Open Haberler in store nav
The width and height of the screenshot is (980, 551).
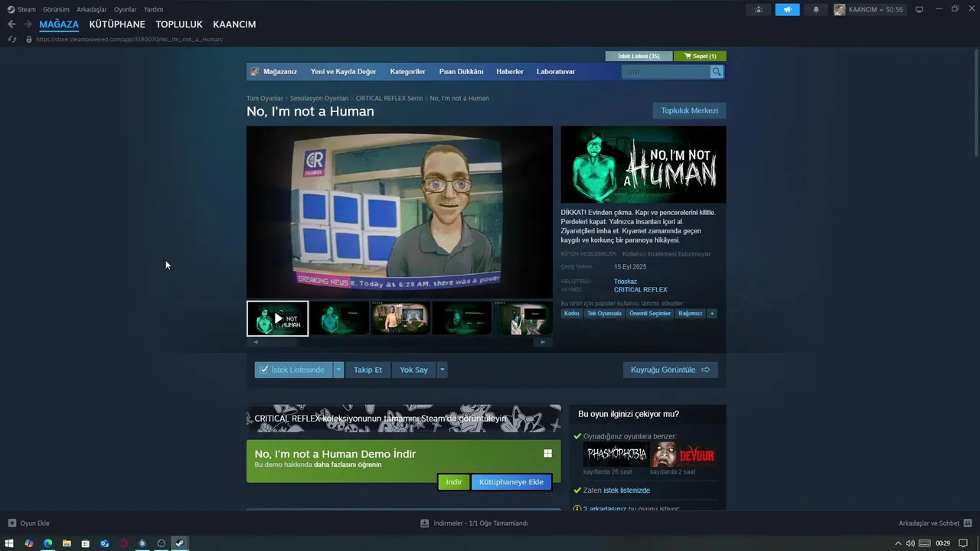(510, 72)
